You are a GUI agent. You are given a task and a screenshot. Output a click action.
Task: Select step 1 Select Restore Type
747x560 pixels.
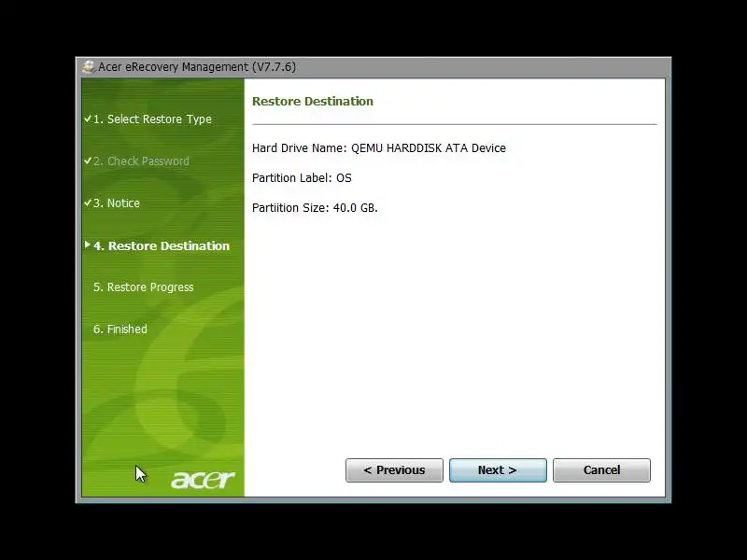pyautogui.click(x=152, y=119)
